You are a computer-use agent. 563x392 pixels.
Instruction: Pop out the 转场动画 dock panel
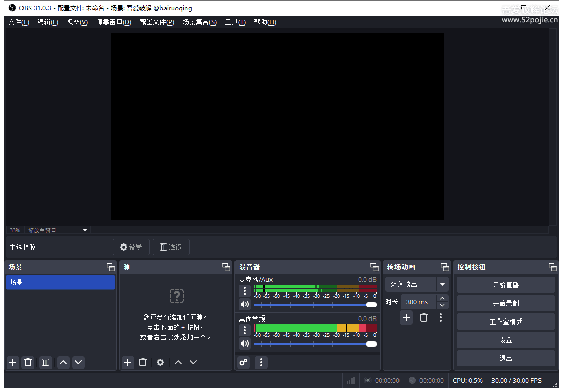tap(445, 267)
